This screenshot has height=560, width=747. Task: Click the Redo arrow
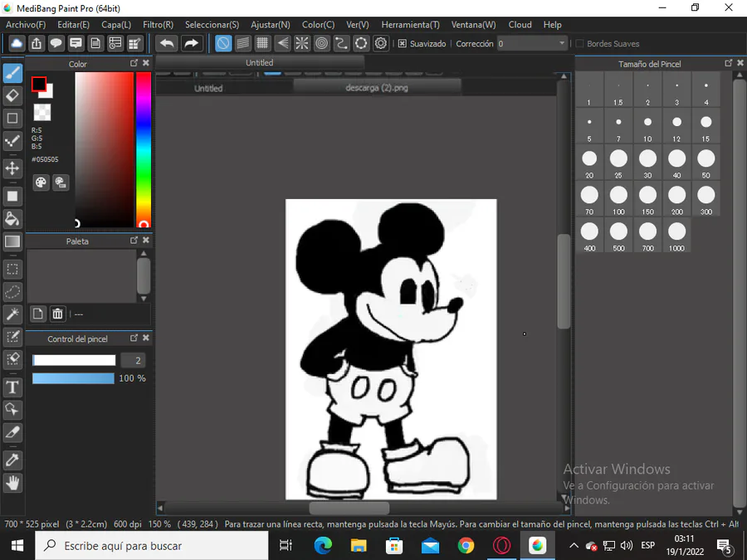click(191, 43)
